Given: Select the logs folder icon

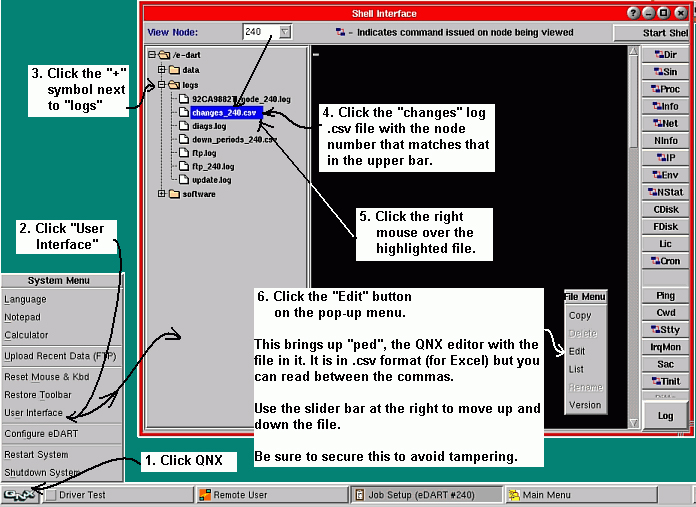Looking at the screenshot, I should click(x=174, y=85).
